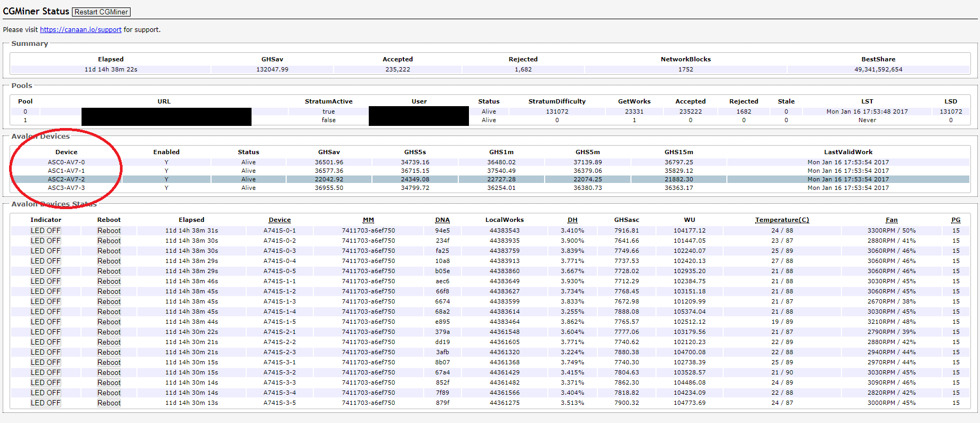980x423 pixels.
Task: Click the MM column header
Action: [x=368, y=220]
